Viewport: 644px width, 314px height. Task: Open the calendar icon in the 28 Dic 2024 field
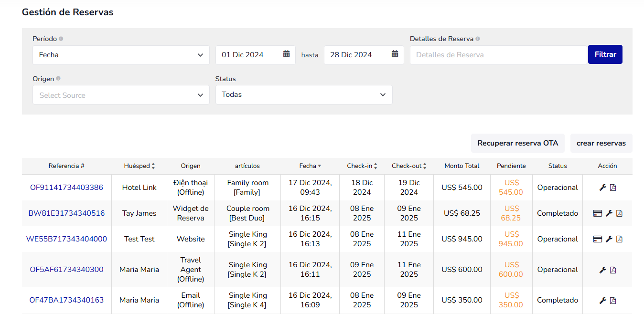[x=395, y=54]
